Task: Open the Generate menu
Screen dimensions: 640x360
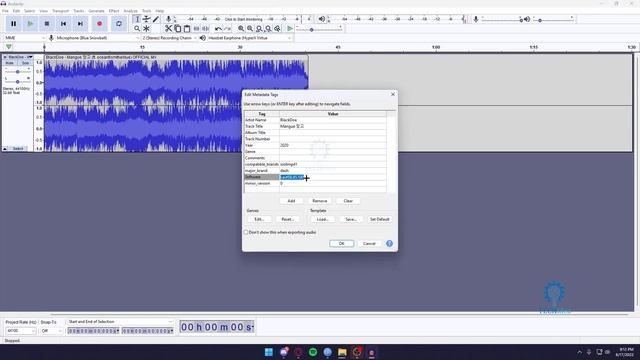Action: tap(96, 11)
